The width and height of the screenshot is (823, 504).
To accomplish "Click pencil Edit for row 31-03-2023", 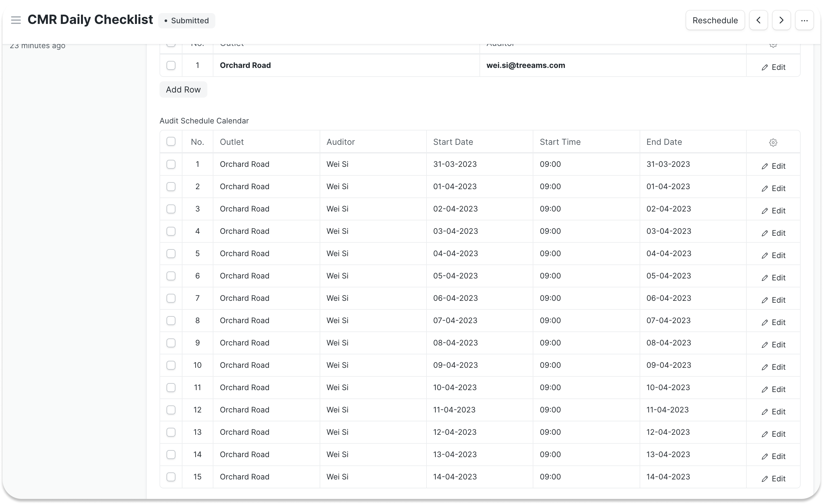I will [x=773, y=166].
